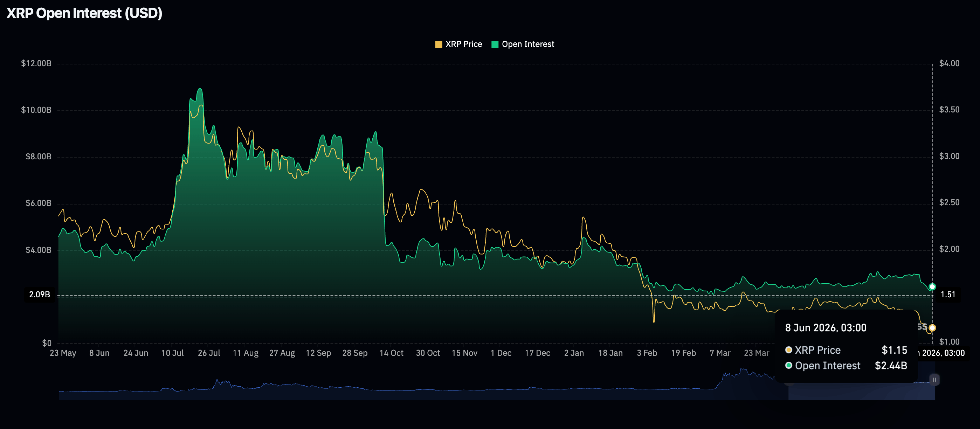The height and width of the screenshot is (429, 980).
Task: Click the $2.44B Open Interest tooltip value
Action: click(x=891, y=366)
